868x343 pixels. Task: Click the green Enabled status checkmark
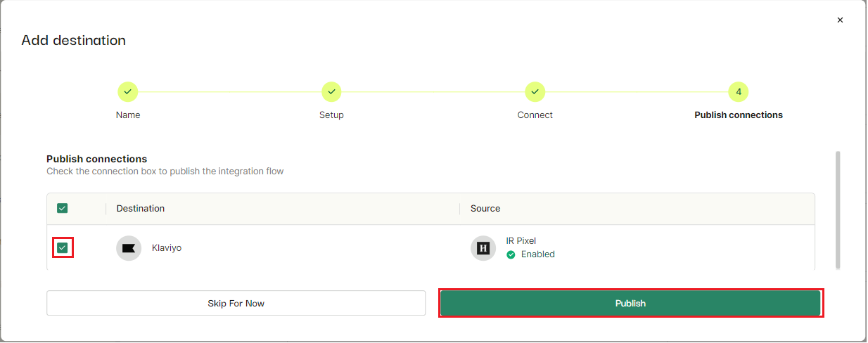(x=511, y=254)
